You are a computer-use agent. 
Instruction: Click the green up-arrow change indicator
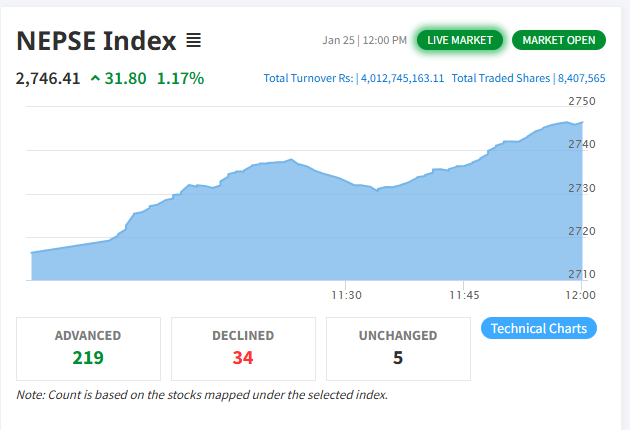pos(95,78)
